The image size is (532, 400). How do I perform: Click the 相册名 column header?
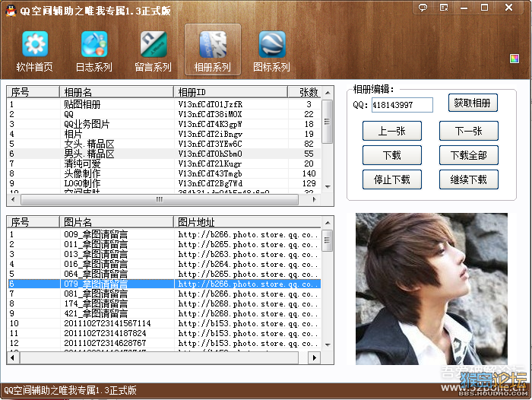(x=117, y=92)
